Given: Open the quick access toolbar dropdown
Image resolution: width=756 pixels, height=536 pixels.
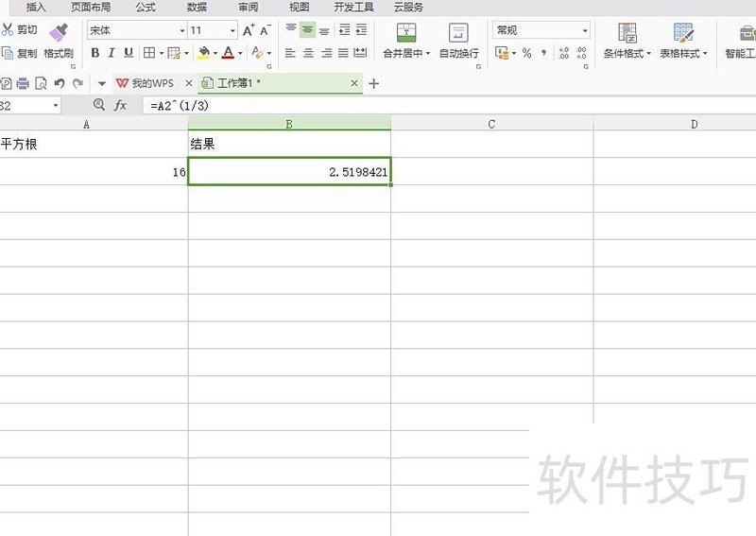Looking at the screenshot, I should click(x=102, y=84).
